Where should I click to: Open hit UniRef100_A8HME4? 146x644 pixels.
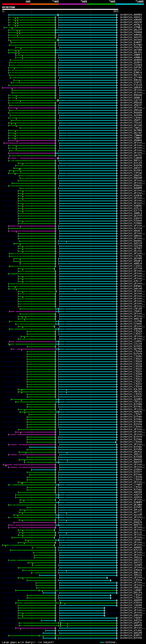coord(131,15)
